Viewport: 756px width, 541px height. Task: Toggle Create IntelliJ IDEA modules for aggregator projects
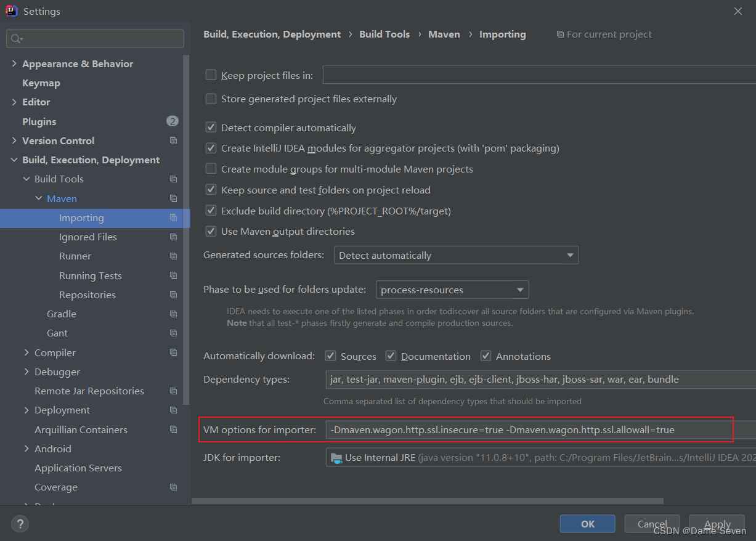(x=211, y=148)
